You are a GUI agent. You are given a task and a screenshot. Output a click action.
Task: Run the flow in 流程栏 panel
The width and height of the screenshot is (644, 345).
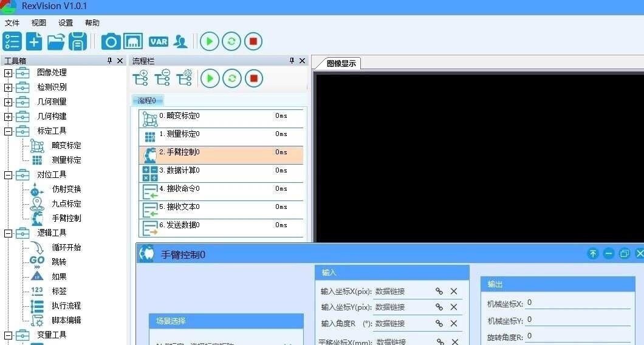click(210, 78)
